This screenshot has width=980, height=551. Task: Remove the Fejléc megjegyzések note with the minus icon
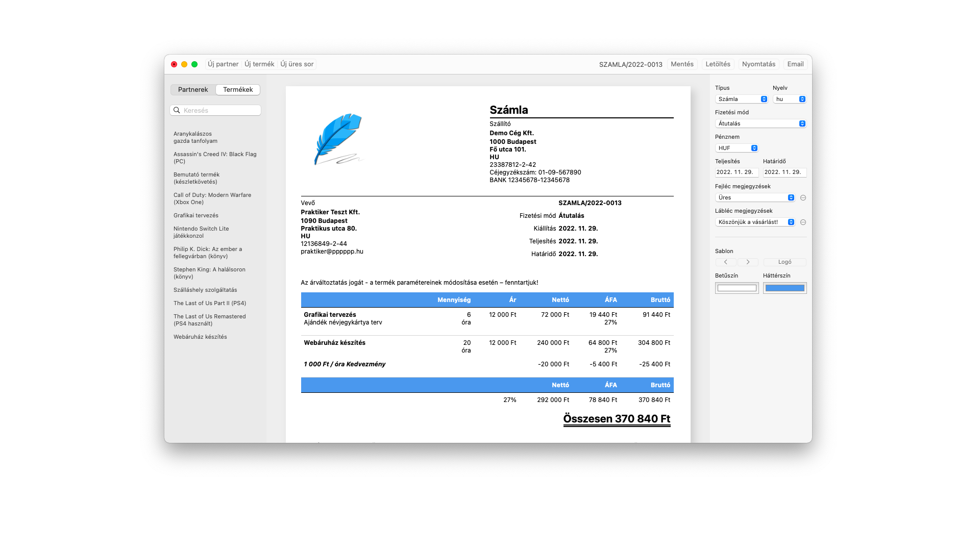802,197
